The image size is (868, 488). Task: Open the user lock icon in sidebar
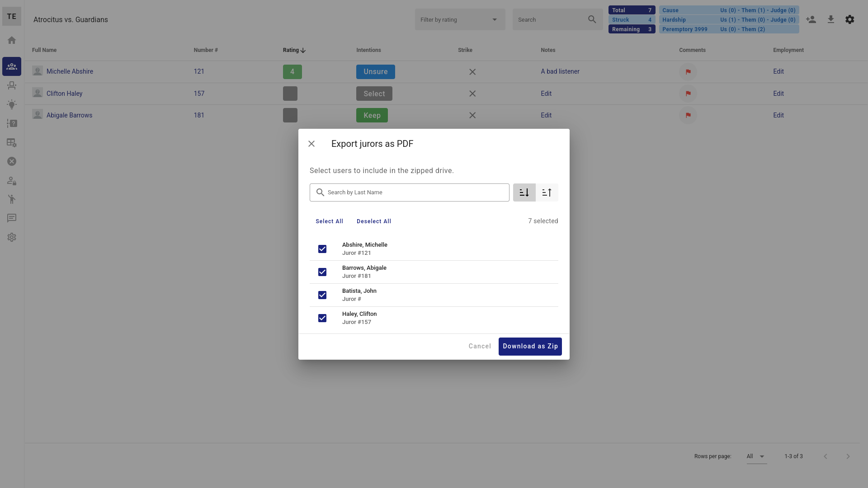[x=12, y=181]
